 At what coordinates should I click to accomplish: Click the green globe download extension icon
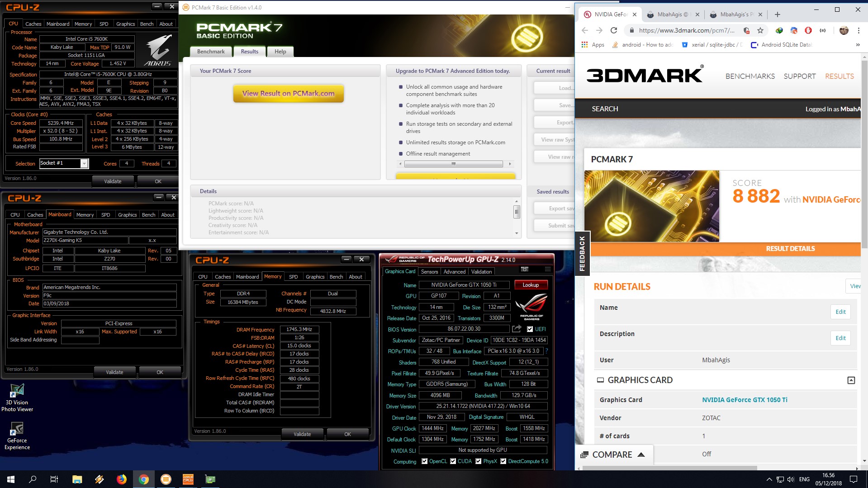[779, 30]
